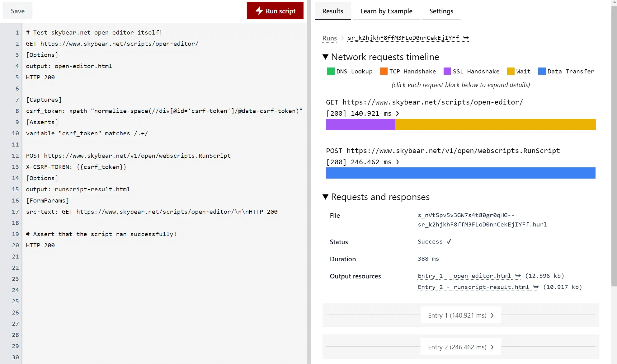Click the lightning bolt icon on Run script

click(x=259, y=11)
